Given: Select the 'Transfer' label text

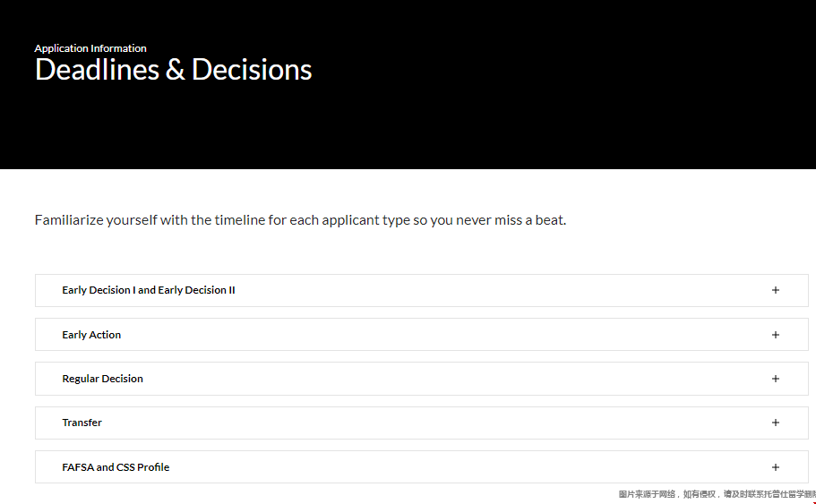Looking at the screenshot, I should tap(82, 423).
